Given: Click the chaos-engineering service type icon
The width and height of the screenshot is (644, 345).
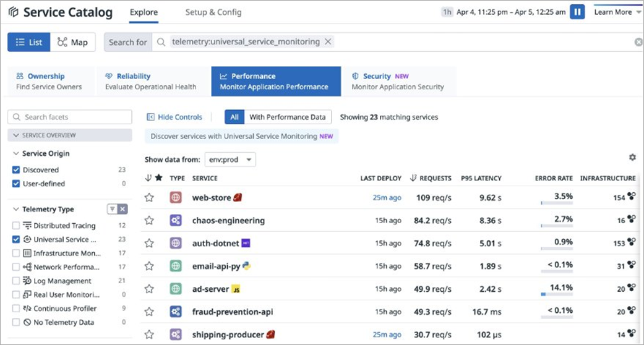Looking at the screenshot, I should tap(176, 221).
